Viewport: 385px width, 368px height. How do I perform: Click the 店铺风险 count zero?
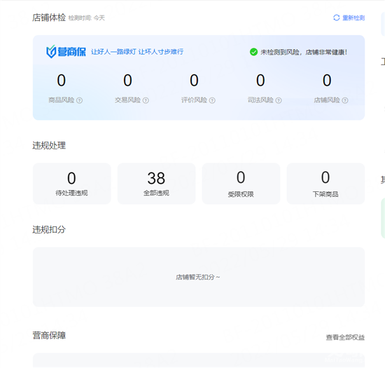point(327,80)
